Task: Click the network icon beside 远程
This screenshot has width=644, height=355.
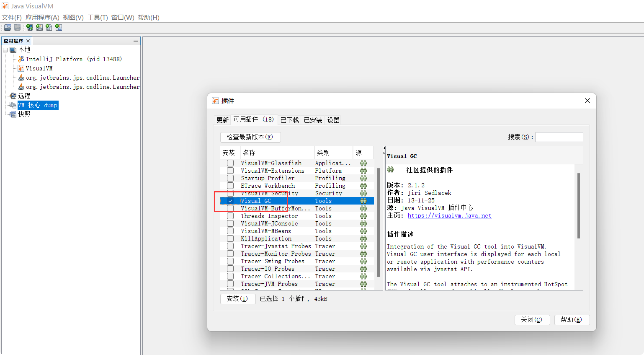Action: 13,96
